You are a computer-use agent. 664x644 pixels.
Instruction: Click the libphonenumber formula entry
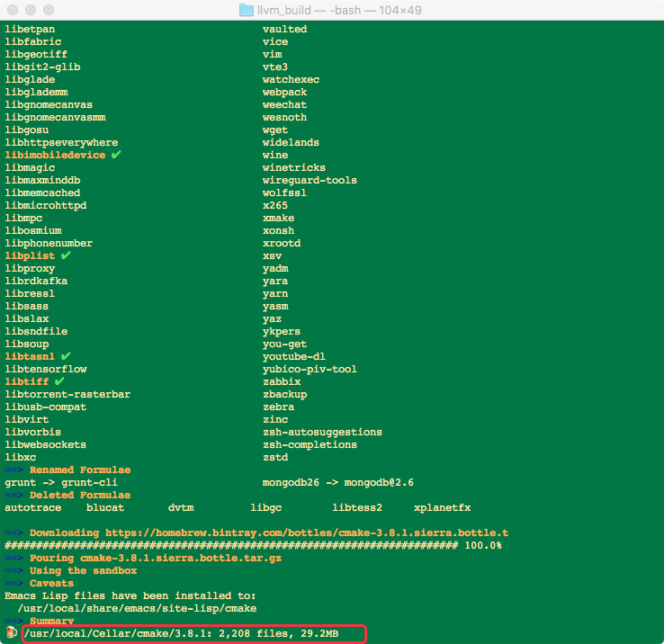click(x=49, y=243)
